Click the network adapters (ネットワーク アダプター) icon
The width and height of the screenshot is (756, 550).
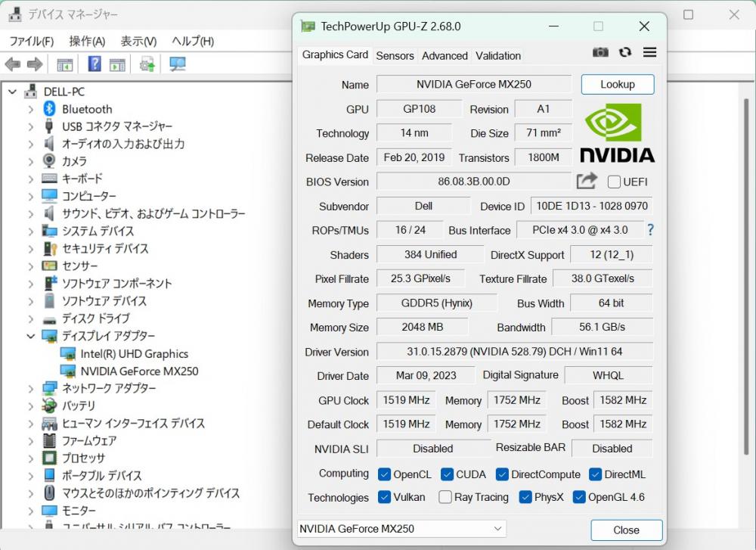click(x=49, y=388)
